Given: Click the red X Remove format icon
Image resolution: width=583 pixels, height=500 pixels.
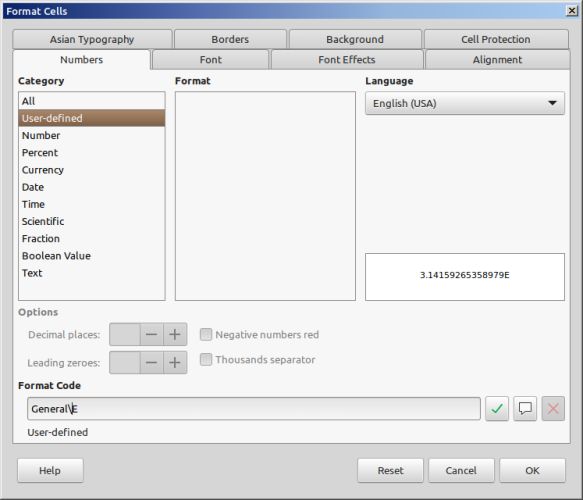Looking at the screenshot, I should pos(553,409).
